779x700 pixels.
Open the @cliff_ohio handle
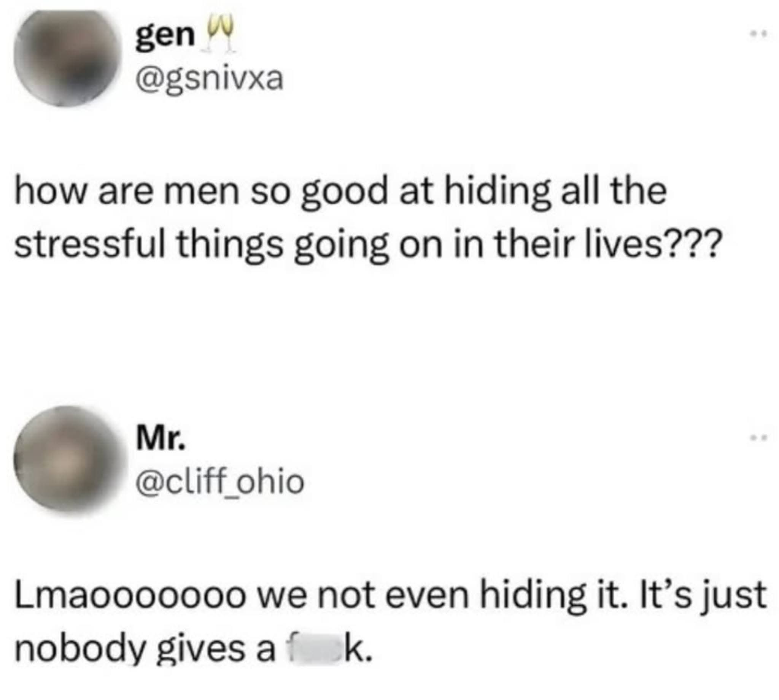[x=220, y=481]
